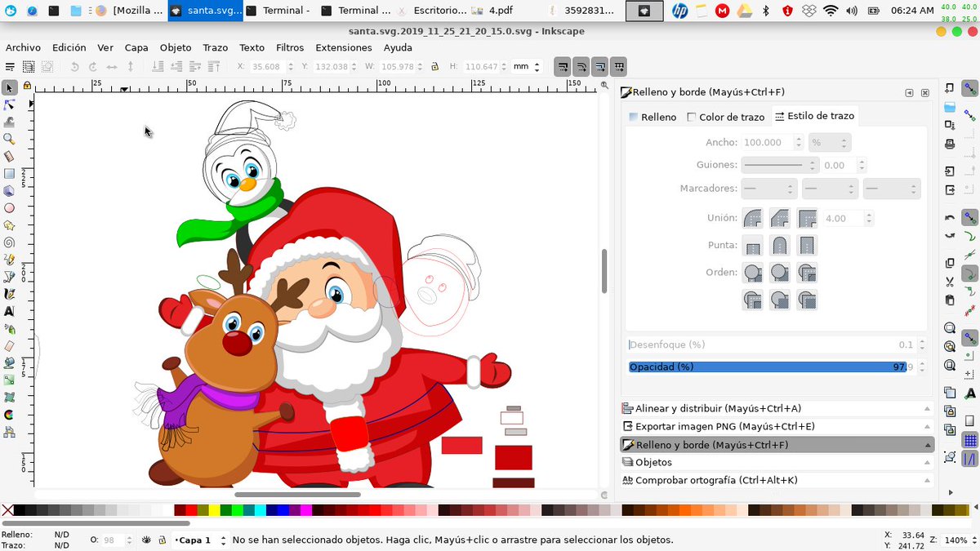Open the Extensiones menu

click(x=344, y=47)
